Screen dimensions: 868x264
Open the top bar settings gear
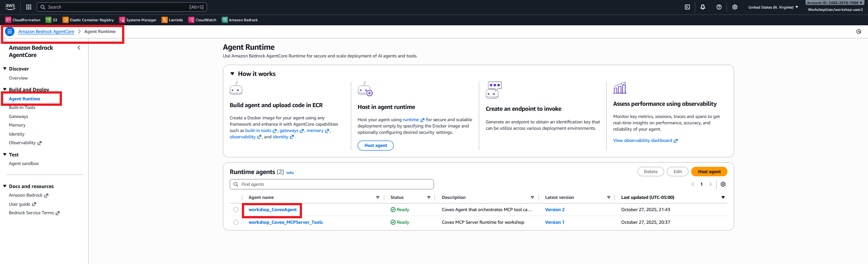pyautogui.click(x=735, y=7)
